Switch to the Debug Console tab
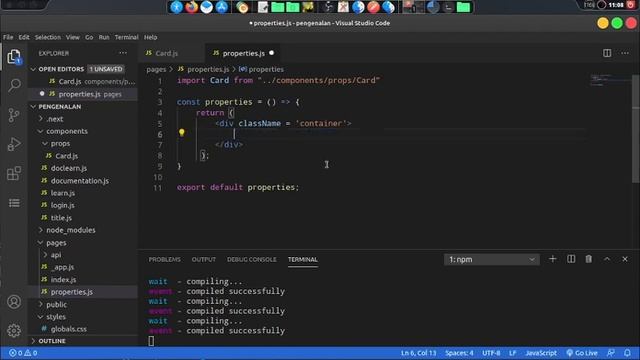 pos(252,259)
